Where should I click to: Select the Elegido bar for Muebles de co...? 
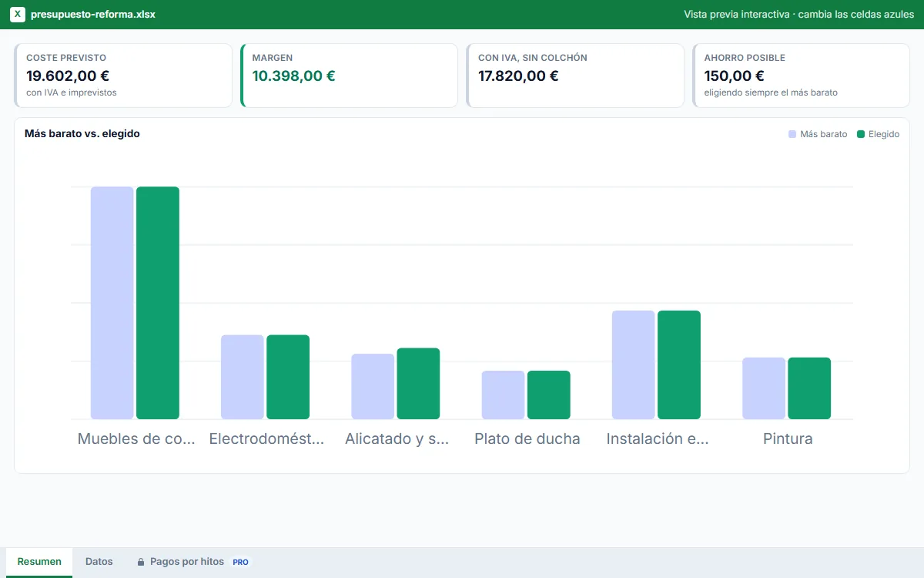(158, 303)
